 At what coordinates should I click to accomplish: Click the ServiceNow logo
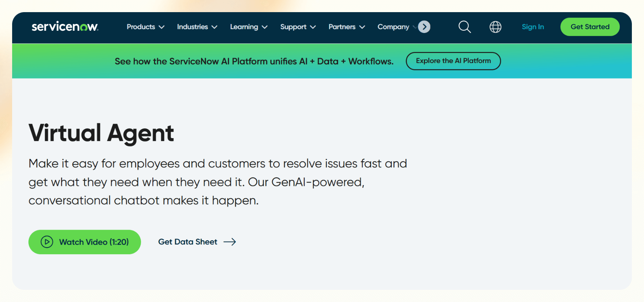coord(65,27)
